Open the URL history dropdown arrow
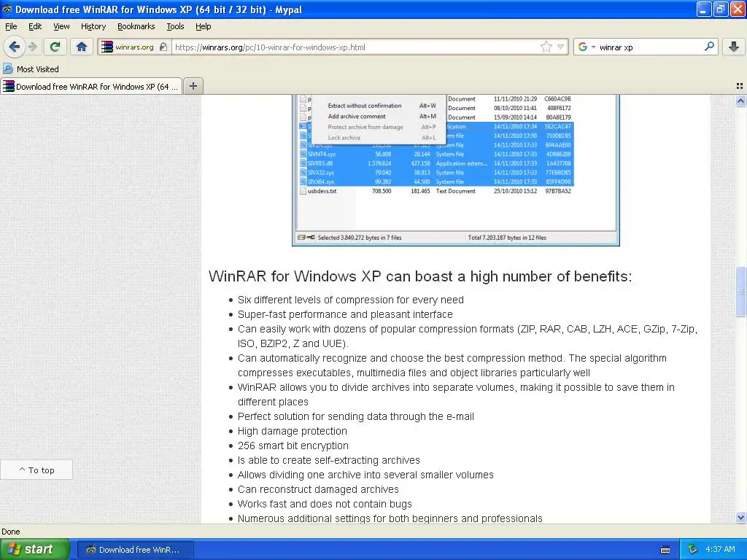 pos(561,47)
